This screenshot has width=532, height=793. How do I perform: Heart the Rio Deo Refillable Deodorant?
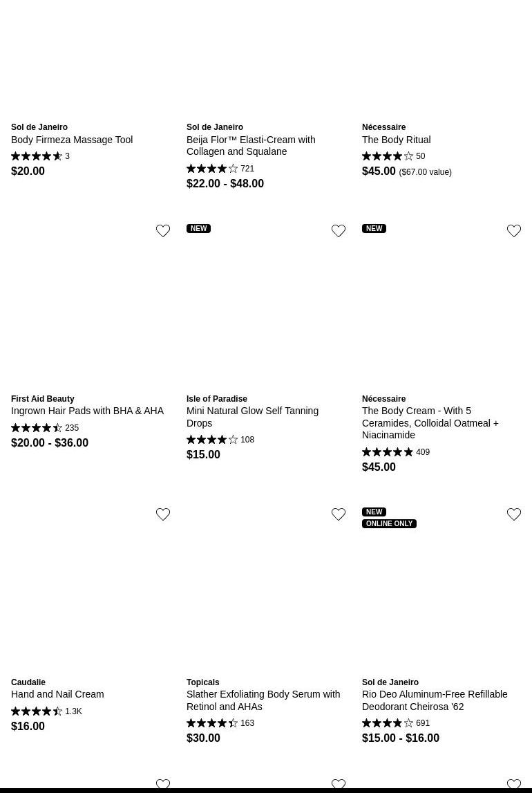(x=514, y=514)
